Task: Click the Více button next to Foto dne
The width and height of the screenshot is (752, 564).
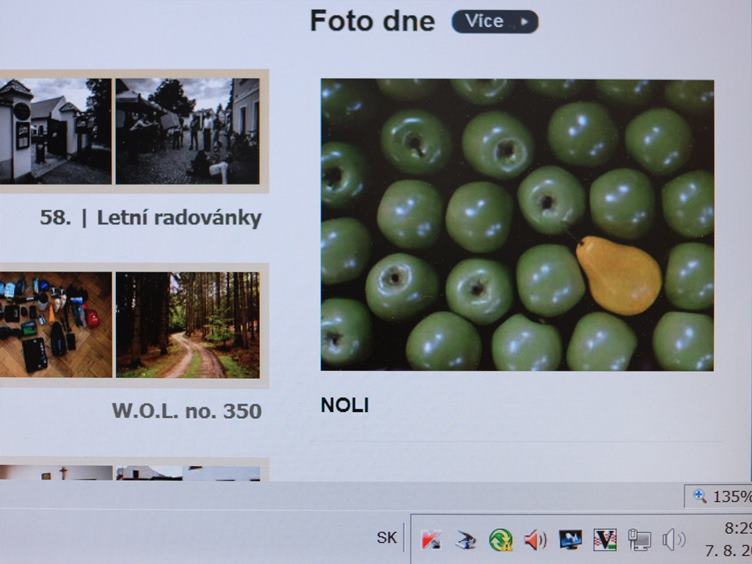Action: 495,22
